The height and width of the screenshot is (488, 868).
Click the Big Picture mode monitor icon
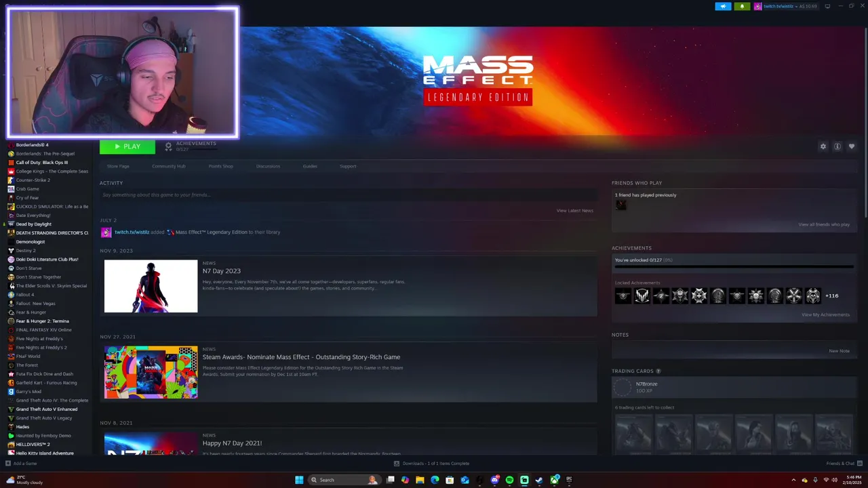tap(827, 6)
